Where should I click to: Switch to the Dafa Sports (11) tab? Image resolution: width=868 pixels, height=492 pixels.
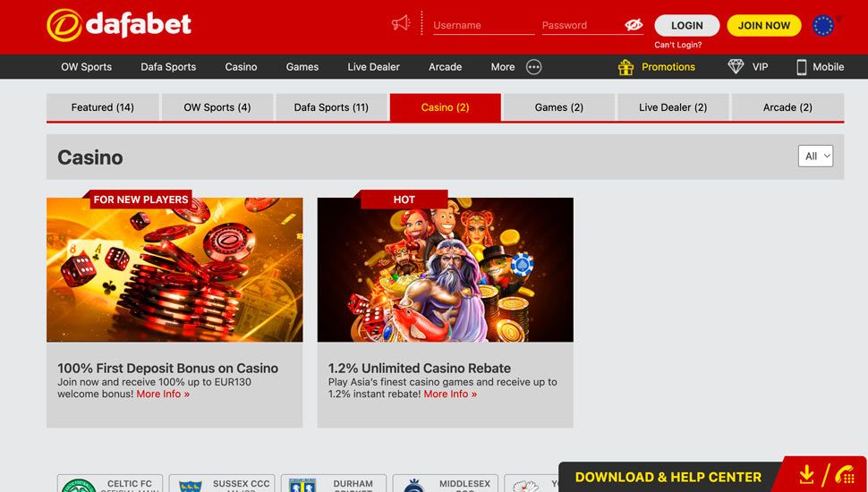331,107
